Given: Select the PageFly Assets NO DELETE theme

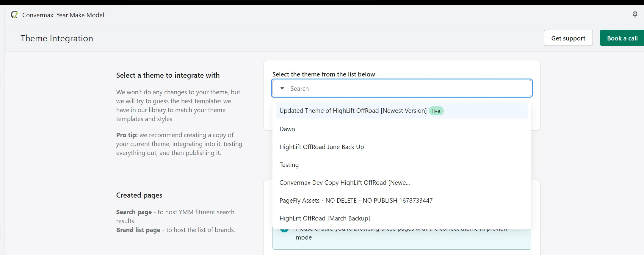Looking at the screenshot, I should point(356,201).
